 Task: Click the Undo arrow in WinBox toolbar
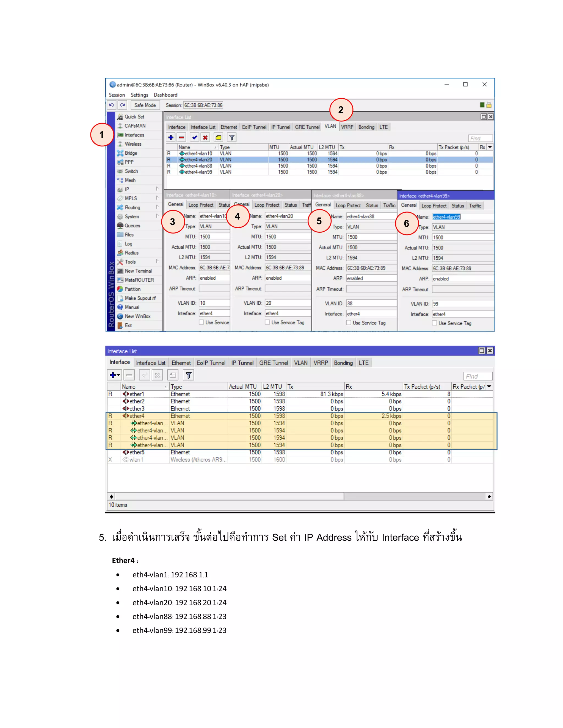click(x=112, y=105)
